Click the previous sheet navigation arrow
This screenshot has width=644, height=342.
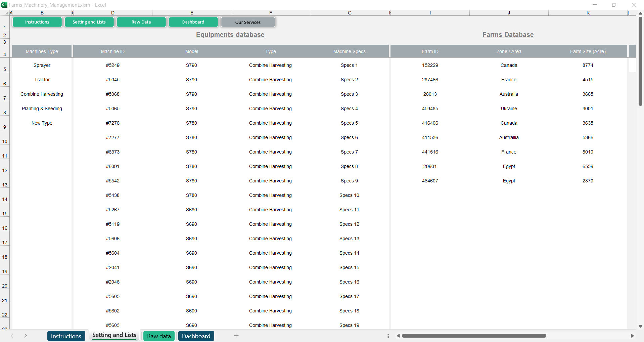click(x=12, y=336)
